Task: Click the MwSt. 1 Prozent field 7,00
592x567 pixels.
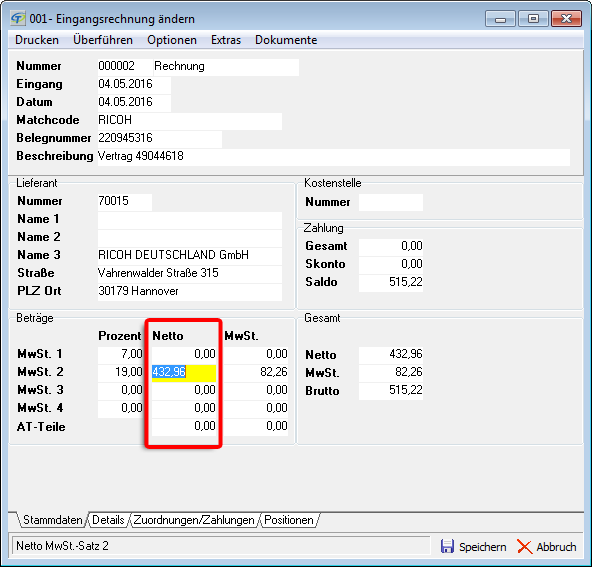Action: (x=120, y=354)
